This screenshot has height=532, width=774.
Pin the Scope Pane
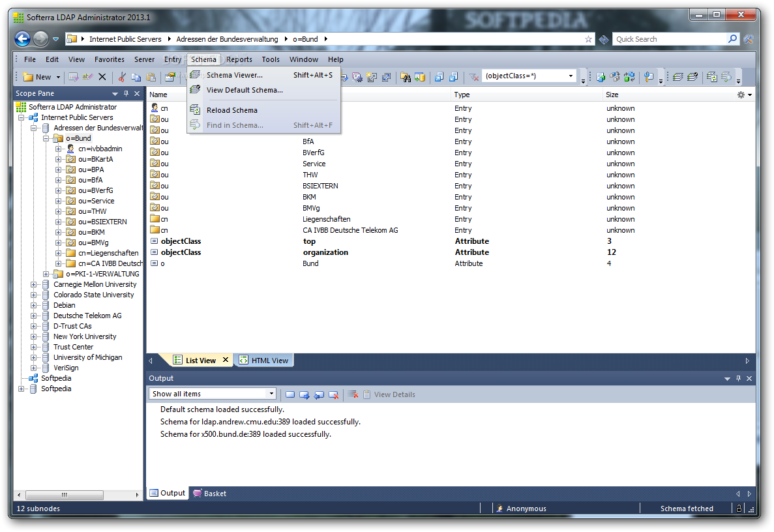(126, 93)
